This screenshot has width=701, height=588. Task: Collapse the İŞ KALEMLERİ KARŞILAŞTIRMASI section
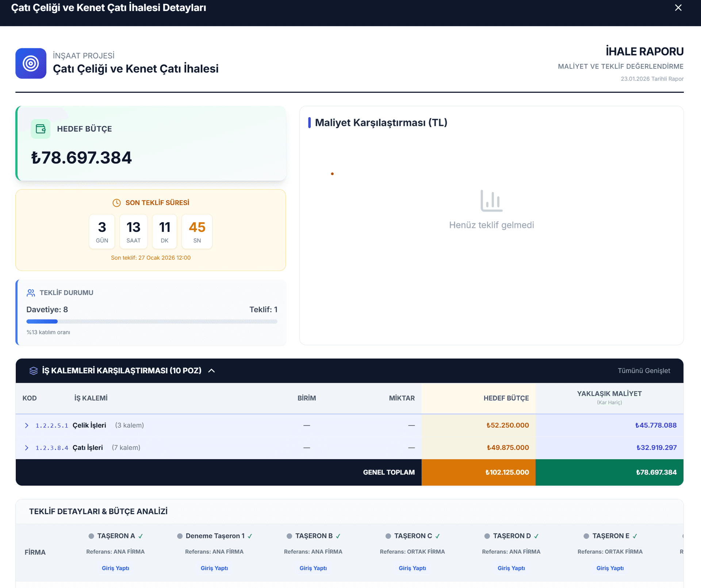211,370
